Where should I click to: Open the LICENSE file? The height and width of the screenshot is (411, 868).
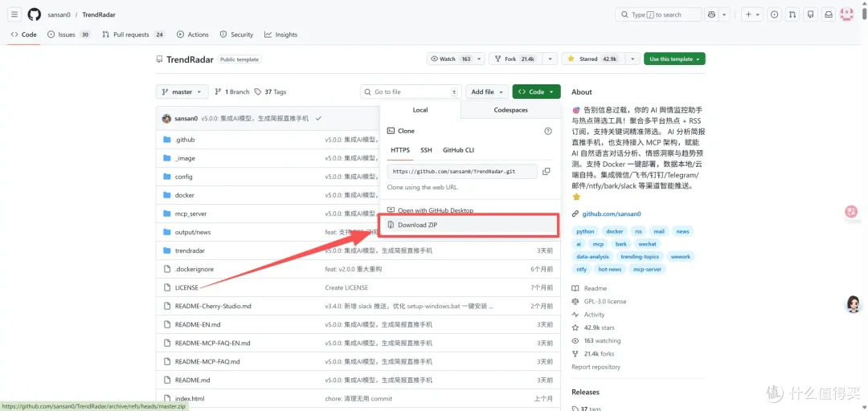[186, 287]
